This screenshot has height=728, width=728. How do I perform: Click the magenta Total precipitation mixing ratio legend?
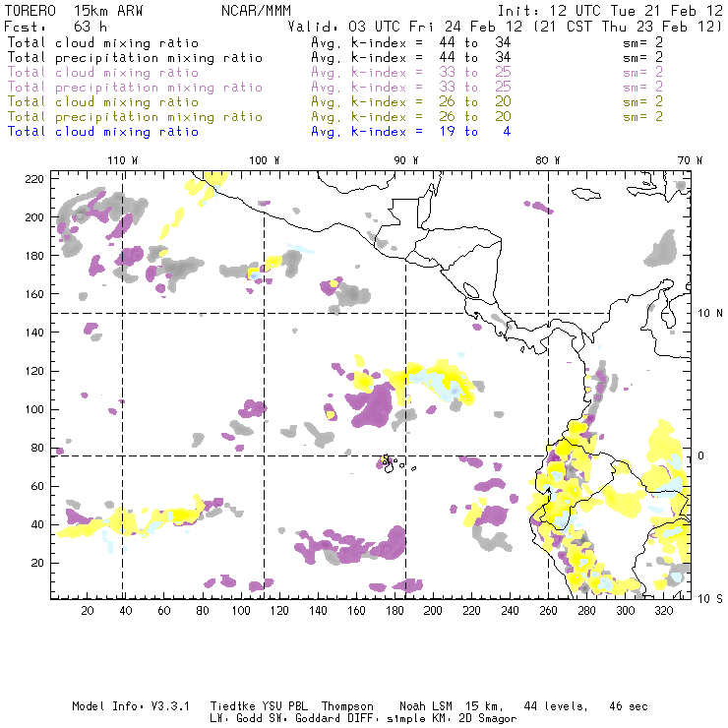pyautogui.click(x=135, y=88)
